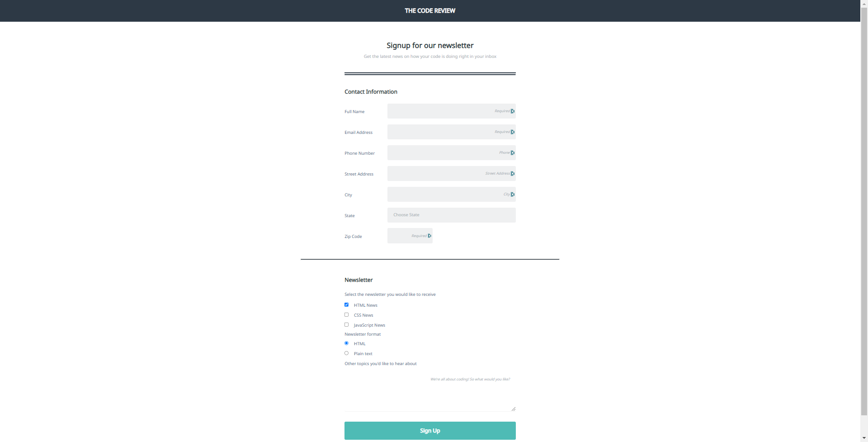868x442 pixels.
Task: Select the Plain text format radio button
Action: pyautogui.click(x=346, y=353)
